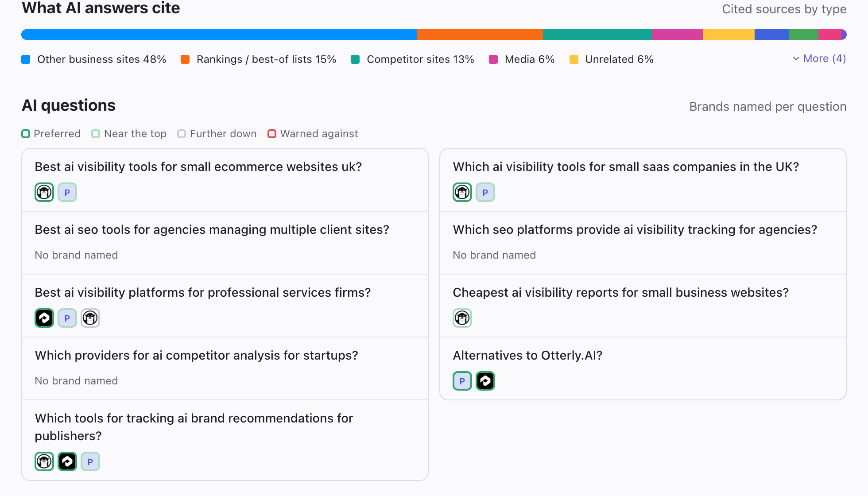868x496 pixels.
Task: Click otter brand icon under publishers question
Action: pyautogui.click(x=44, y=461)
